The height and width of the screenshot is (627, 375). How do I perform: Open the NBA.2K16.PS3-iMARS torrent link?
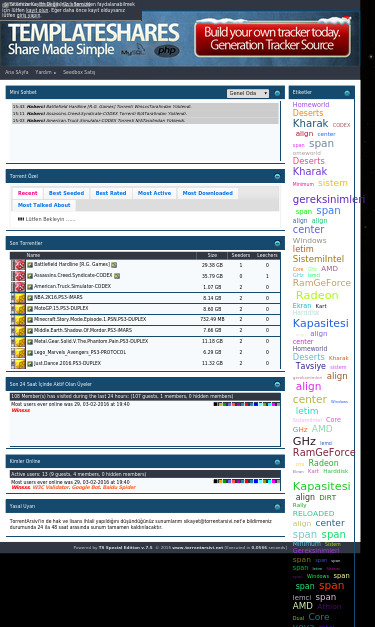point(58,297)
